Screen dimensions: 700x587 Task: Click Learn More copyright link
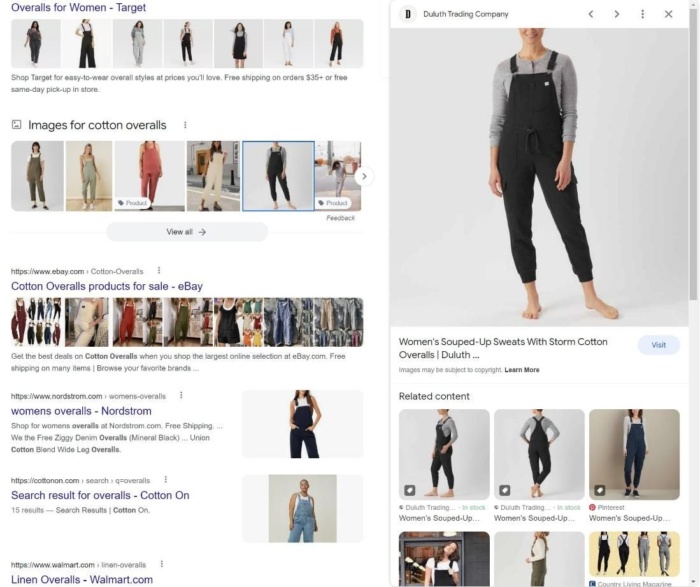click(521, 370)
